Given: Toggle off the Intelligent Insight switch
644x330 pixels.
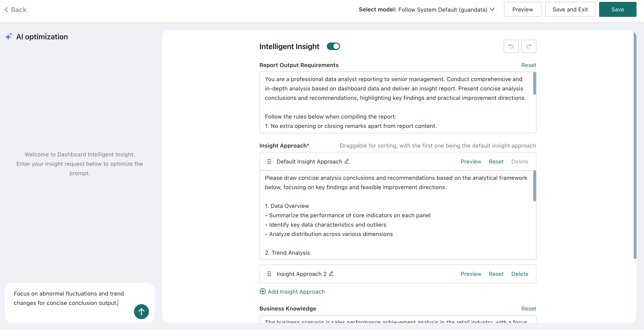Looking at the screenshot, I should coord(333,46).
